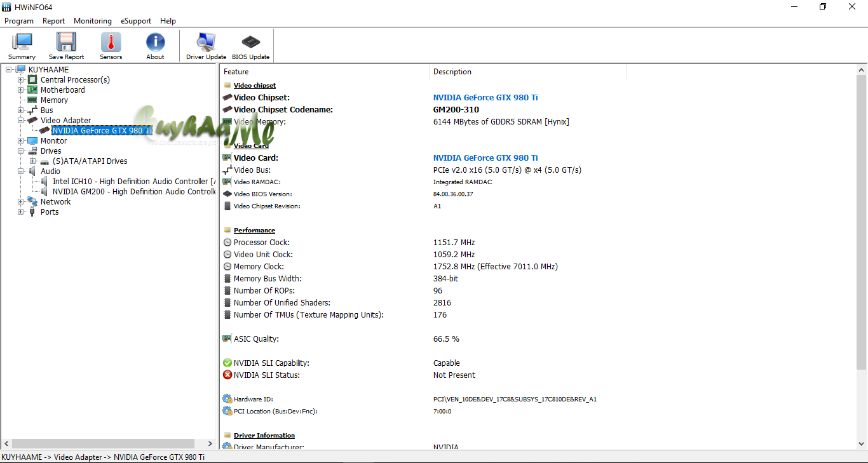Select the Memory Bus Width 384-bit value
Screen dimensions: 868x463
coord(445,278)
